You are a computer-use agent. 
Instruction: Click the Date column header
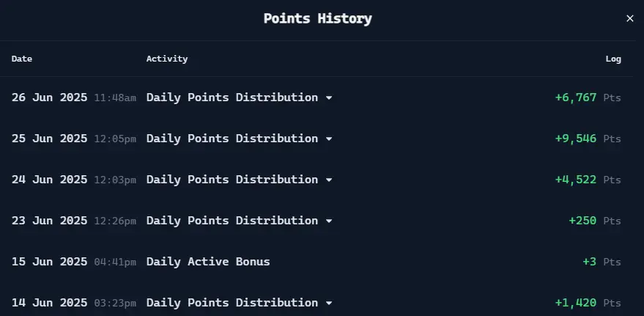tap(22, 59)
